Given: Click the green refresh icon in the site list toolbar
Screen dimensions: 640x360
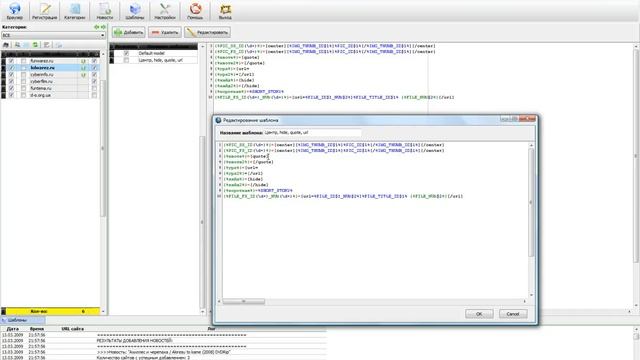Looking at the screenshot, I should point(36,45).
